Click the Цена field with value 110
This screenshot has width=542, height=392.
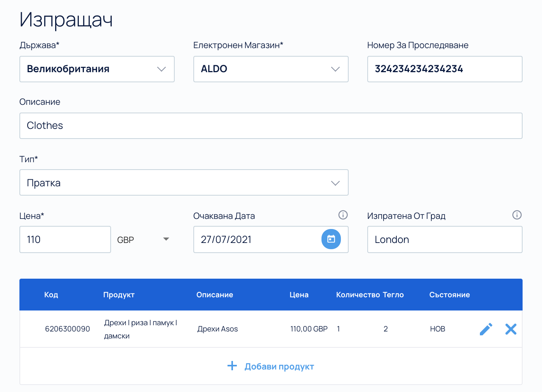point(65,239)
